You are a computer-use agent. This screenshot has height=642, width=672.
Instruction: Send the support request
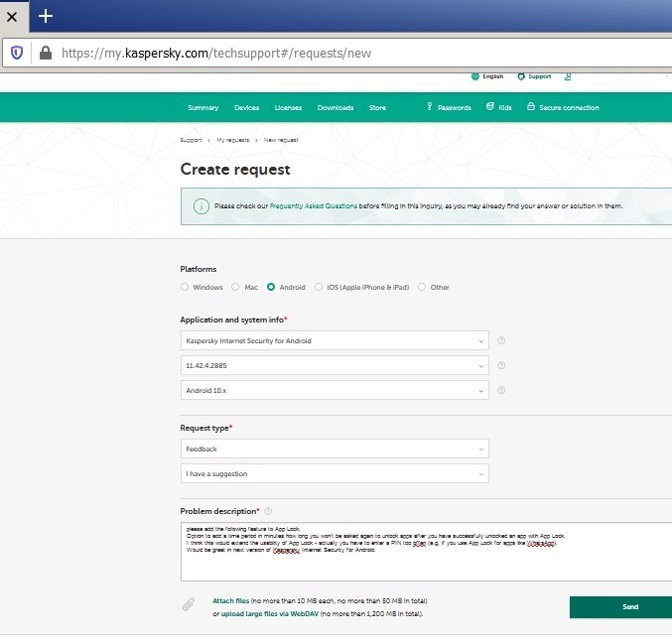(621, 607)
